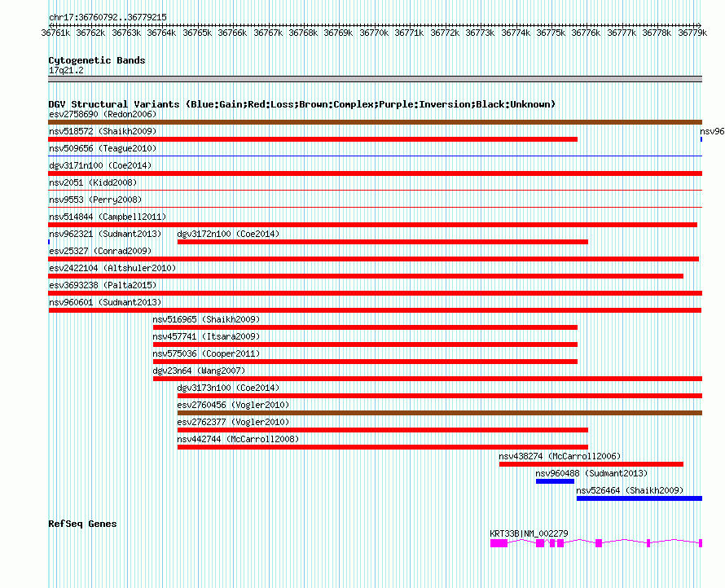725x588 pixels.
Task: Select the blue nsv526464 (Shaikh2009) gain bar
Action: [639, 498]
